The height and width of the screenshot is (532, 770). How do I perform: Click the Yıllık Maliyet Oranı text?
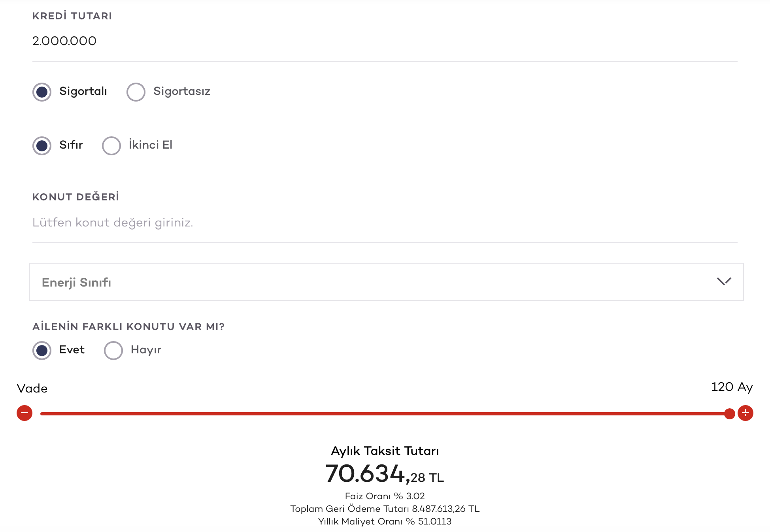385,521
